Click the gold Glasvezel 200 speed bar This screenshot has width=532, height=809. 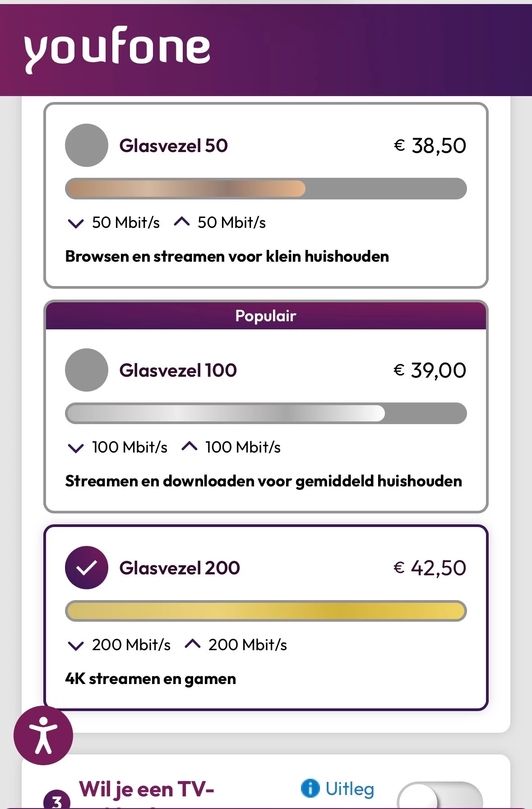click(266, 611)
